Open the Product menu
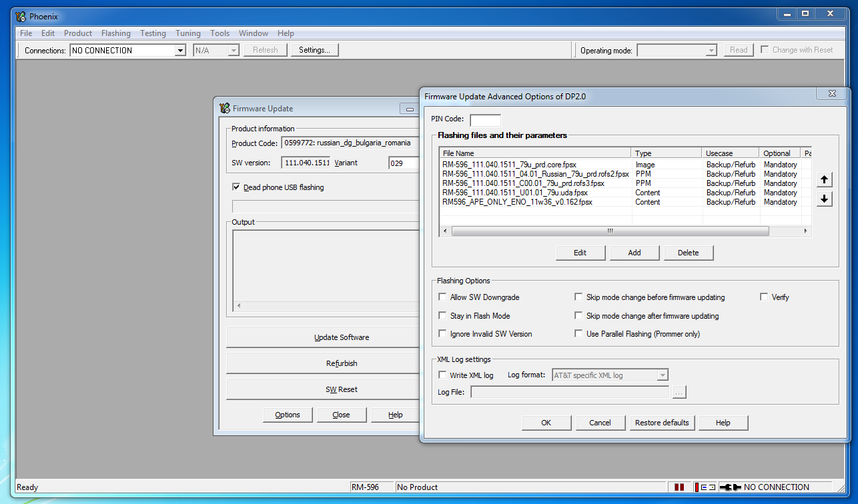This screenshot has height=504, width=858. [x=78, y=33]
